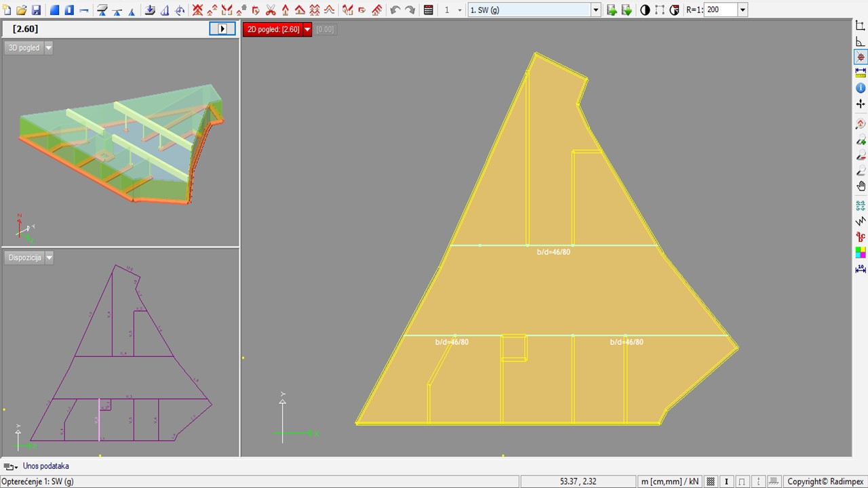The height and width of the screenshot is (488, 868).
Task: Select the pan hand tool
Action: point(861,186)
